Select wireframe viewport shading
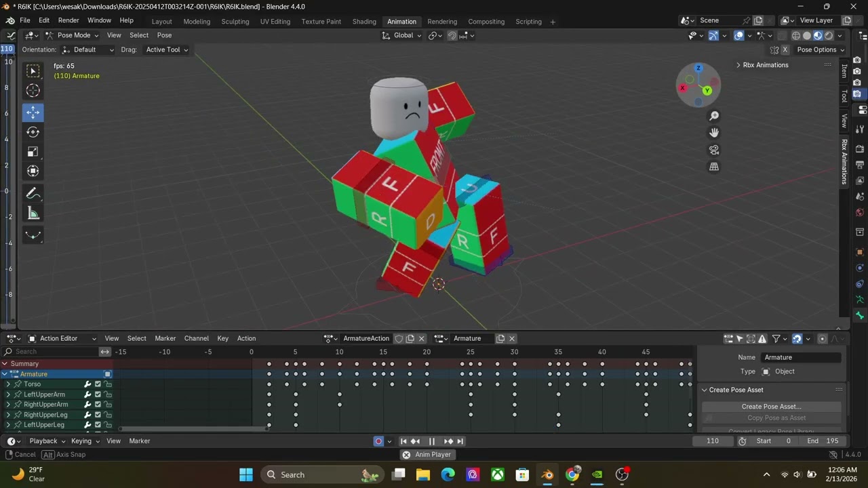This screenshot has width=868, height=488. point(796,35)
